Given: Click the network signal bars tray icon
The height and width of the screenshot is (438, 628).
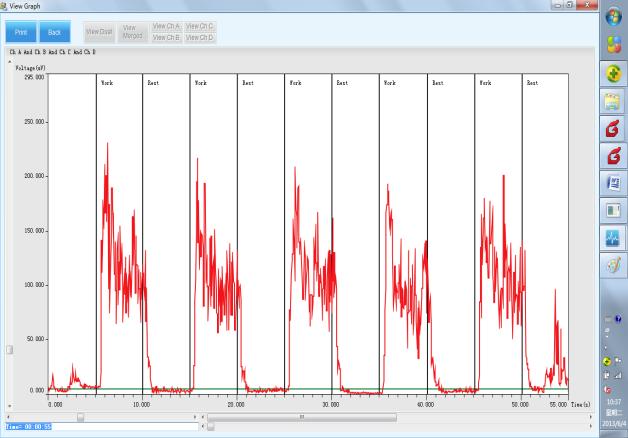Looking at the screenshot, I should coord(618,376).
